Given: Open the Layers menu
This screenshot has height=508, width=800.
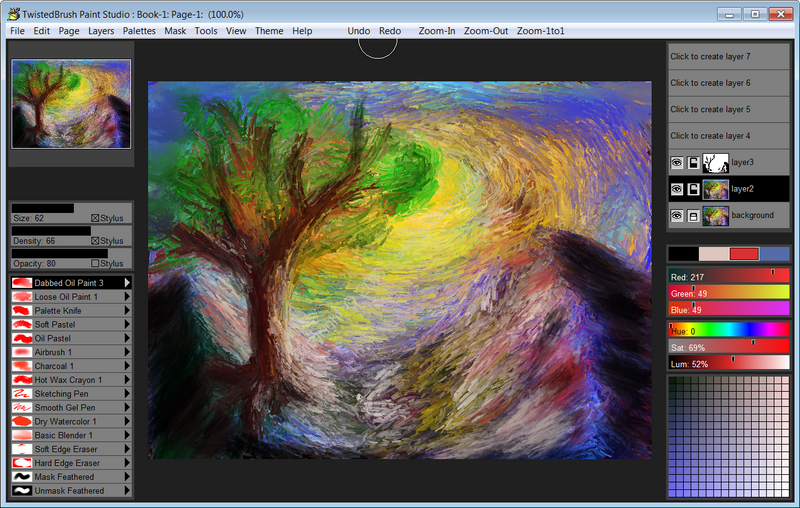Looking at the screenshot, I should click(101, 31).
